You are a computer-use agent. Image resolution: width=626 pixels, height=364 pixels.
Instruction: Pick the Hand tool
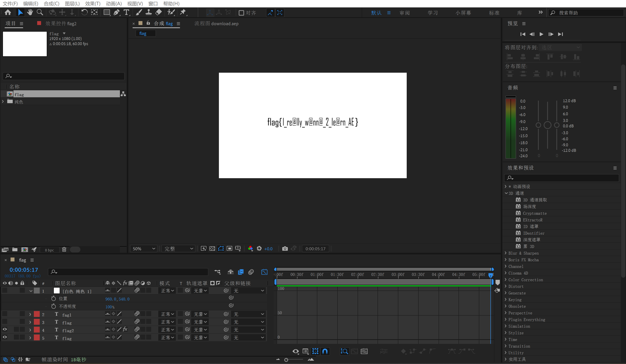tap(30, 12)
